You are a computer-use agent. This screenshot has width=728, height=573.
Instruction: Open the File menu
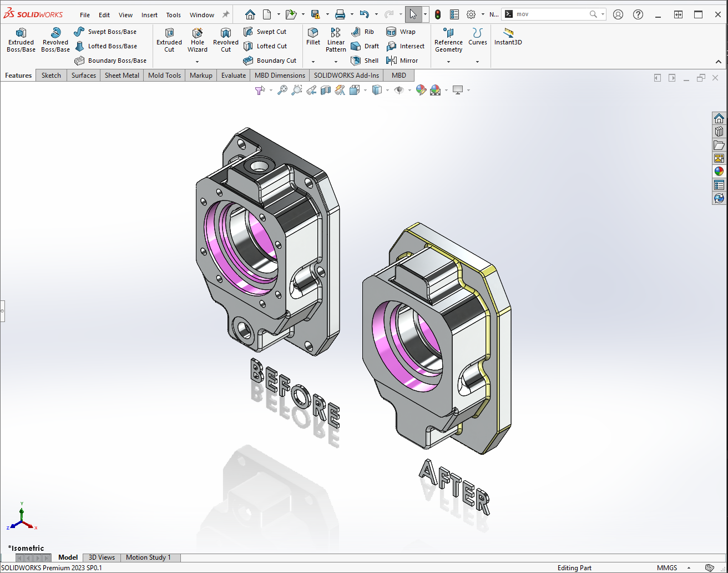coord(85,15)
